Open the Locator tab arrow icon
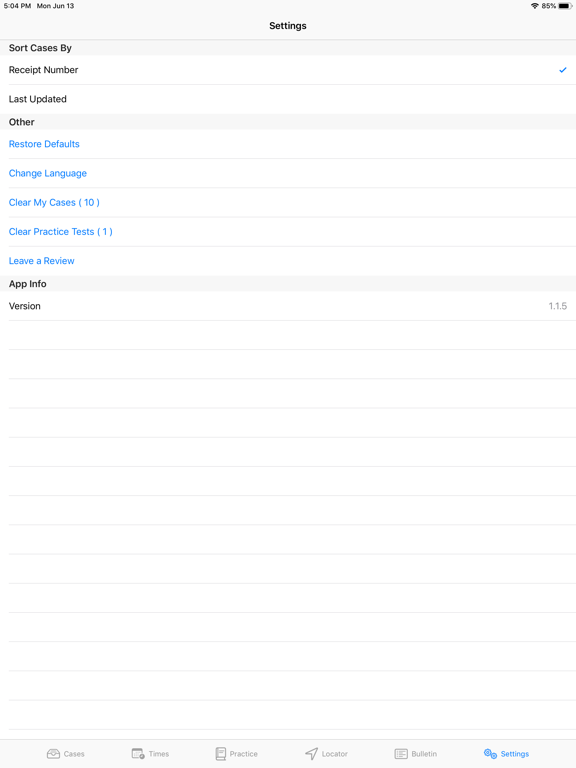The image size is (576, 768). click(312, 754)
